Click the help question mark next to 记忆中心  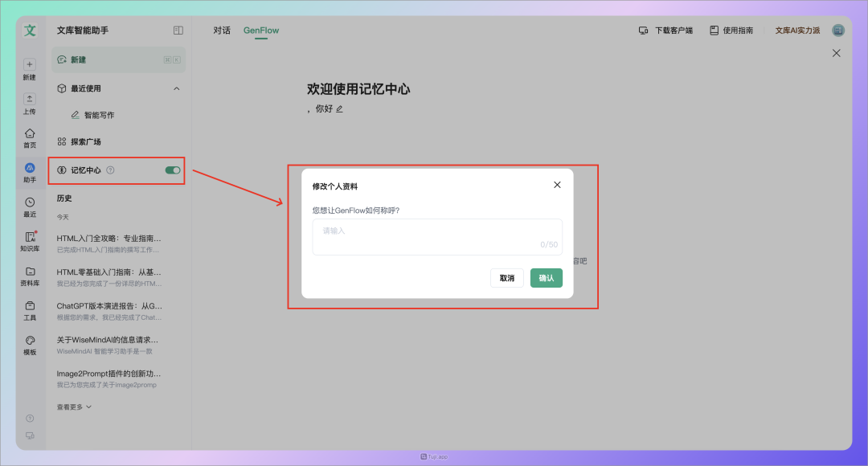tap(108, 170)
